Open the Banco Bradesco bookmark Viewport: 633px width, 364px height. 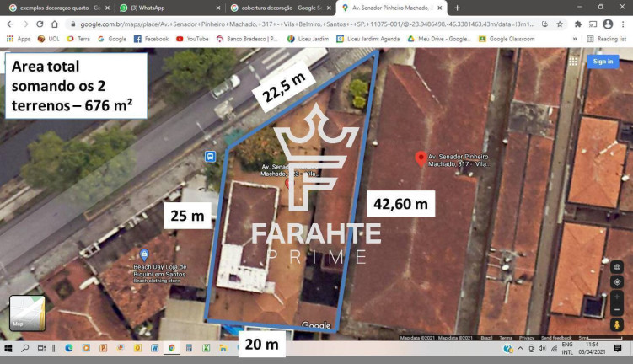tap(248, 39)
